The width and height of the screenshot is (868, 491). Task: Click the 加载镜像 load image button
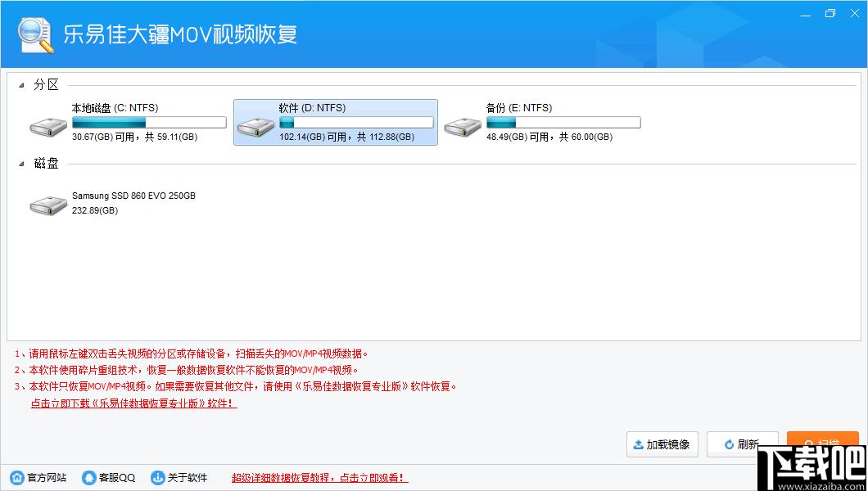tap(662, 444)
